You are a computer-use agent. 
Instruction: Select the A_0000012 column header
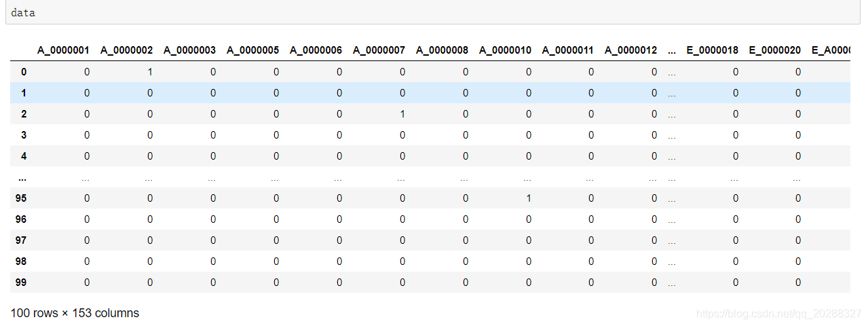tap(631, 50)
